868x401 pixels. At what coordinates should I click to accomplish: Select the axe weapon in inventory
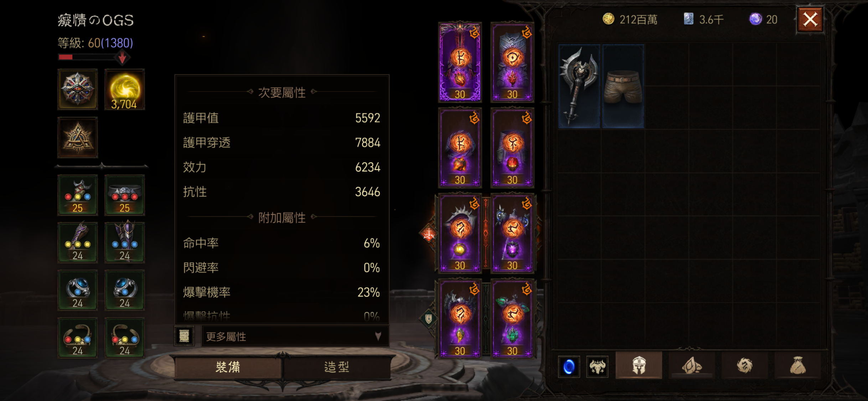pos(579,86)
